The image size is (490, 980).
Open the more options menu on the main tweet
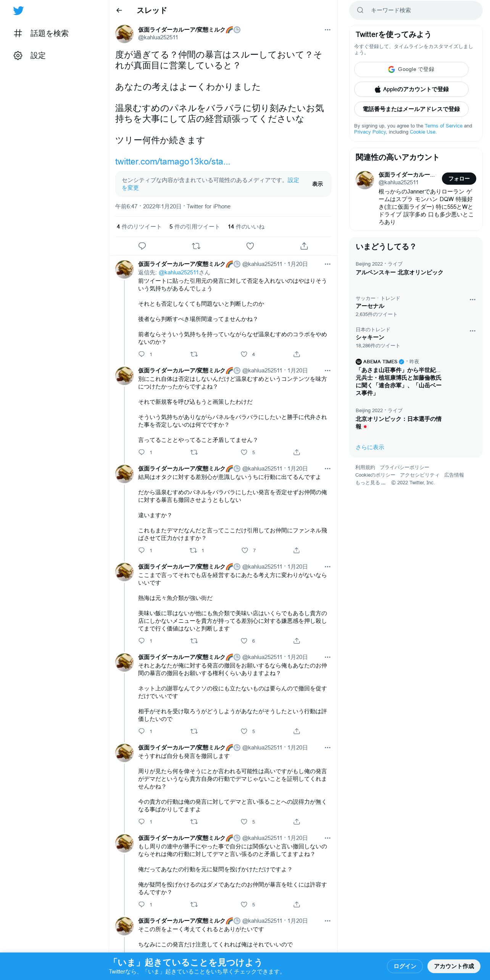pos(327,30)
